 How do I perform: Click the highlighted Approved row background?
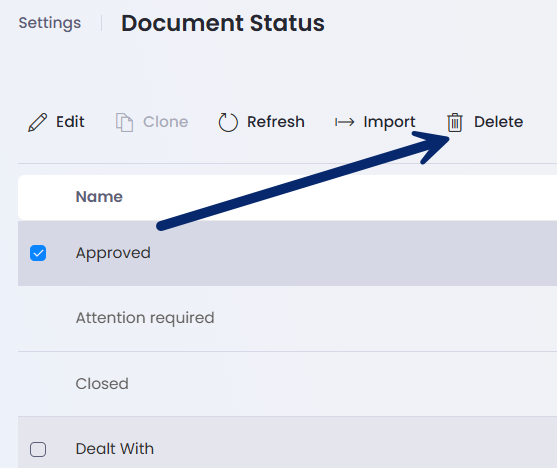[x=287, y=253]
